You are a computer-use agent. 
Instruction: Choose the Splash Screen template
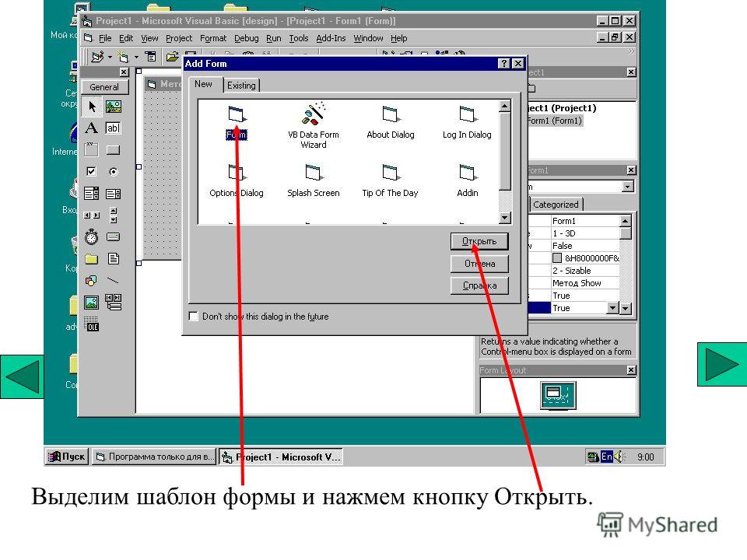313,181
